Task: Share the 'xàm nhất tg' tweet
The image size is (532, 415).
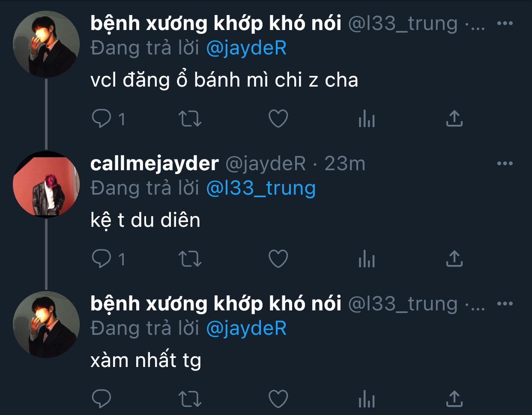Action: pyautogui.click(x=454, y=399)
